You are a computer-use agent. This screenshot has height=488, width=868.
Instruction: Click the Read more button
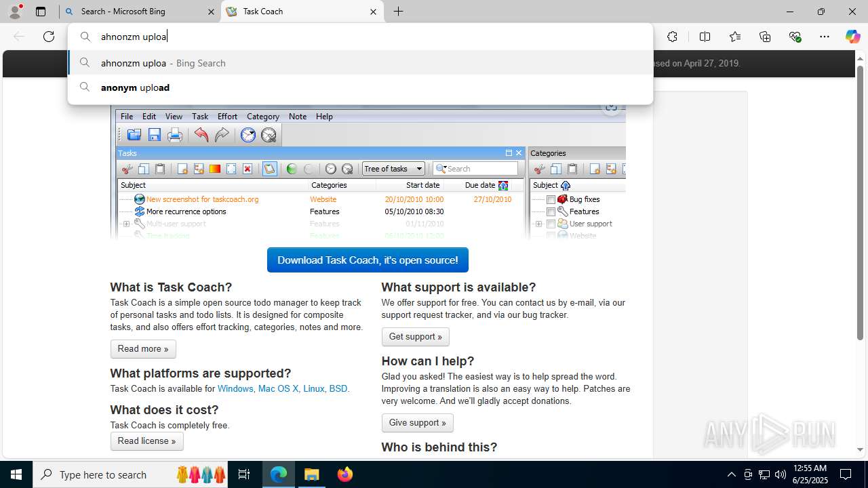coord(143,349)
